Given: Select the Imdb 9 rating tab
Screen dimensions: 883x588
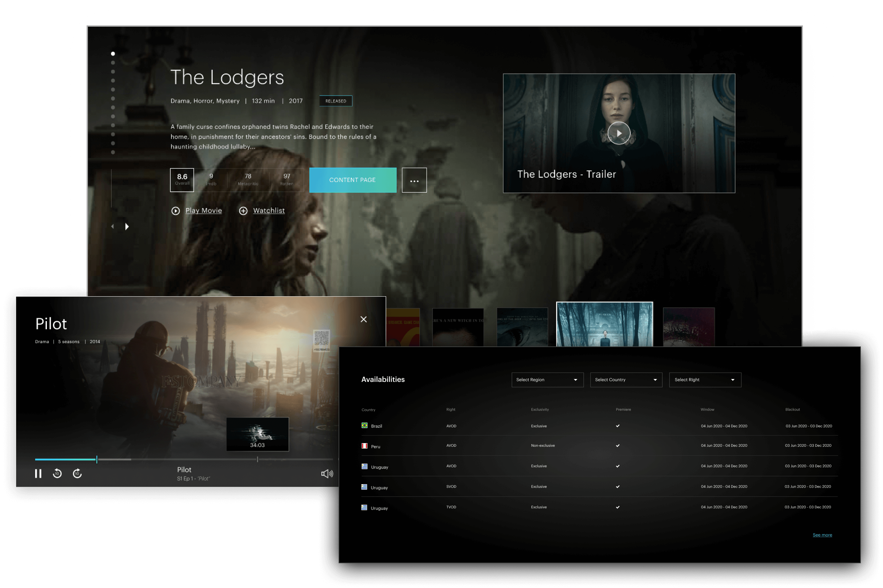Looking at the screenshot, I should pyautogui.click(x=211, y=180).
